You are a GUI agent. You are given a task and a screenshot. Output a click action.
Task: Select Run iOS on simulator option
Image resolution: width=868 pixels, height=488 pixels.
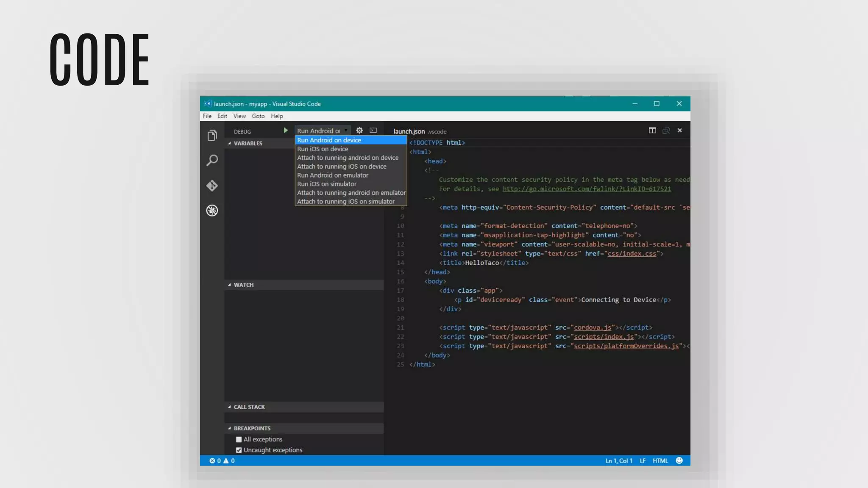[x=327, y=184]
